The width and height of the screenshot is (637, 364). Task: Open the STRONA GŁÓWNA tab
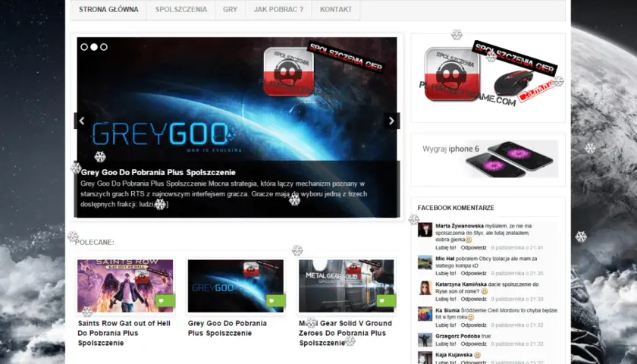[108, 10]
